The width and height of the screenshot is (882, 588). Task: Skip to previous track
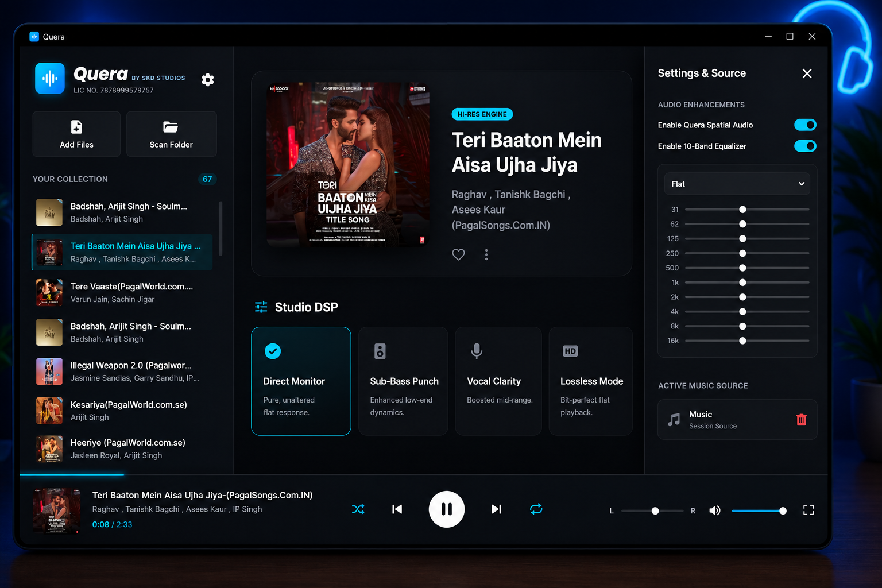pos(397,509)
